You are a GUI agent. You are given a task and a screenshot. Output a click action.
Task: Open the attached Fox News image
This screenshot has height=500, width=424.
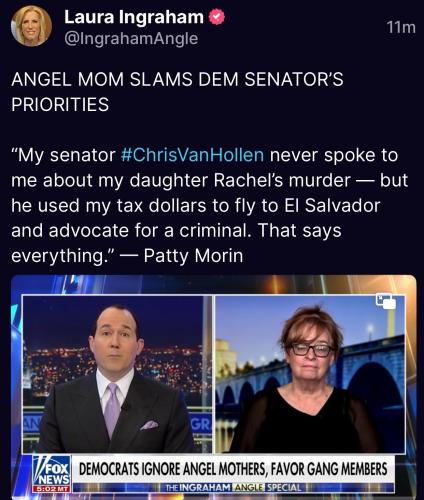click(x=214, y=387)
